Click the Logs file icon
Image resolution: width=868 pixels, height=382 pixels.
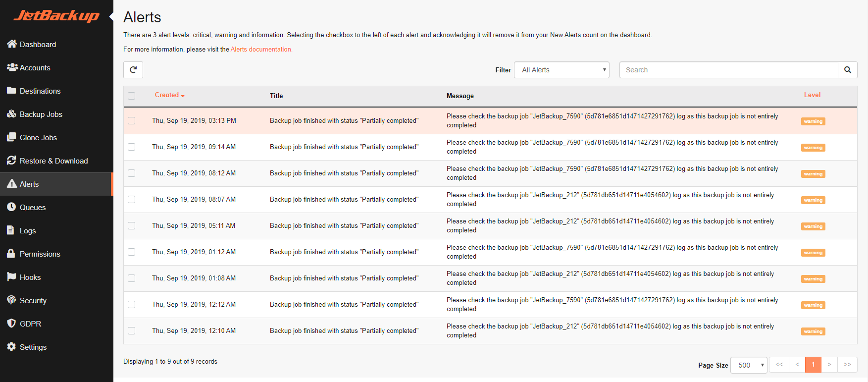(x=10, y=230)
